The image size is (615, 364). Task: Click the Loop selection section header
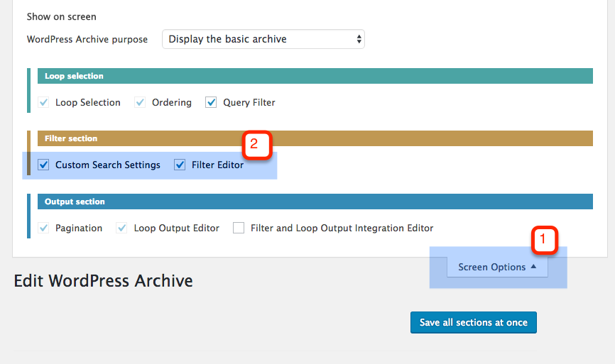coord(315,76)
